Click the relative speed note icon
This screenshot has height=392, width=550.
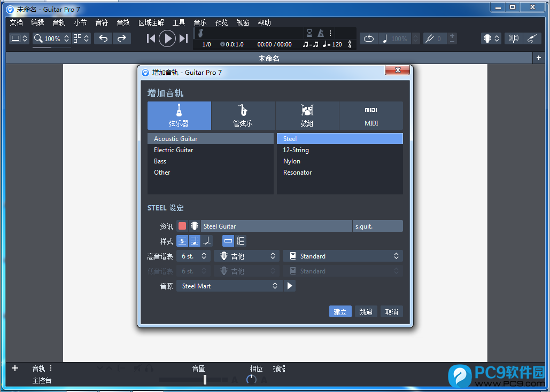(x=385, y=38)
